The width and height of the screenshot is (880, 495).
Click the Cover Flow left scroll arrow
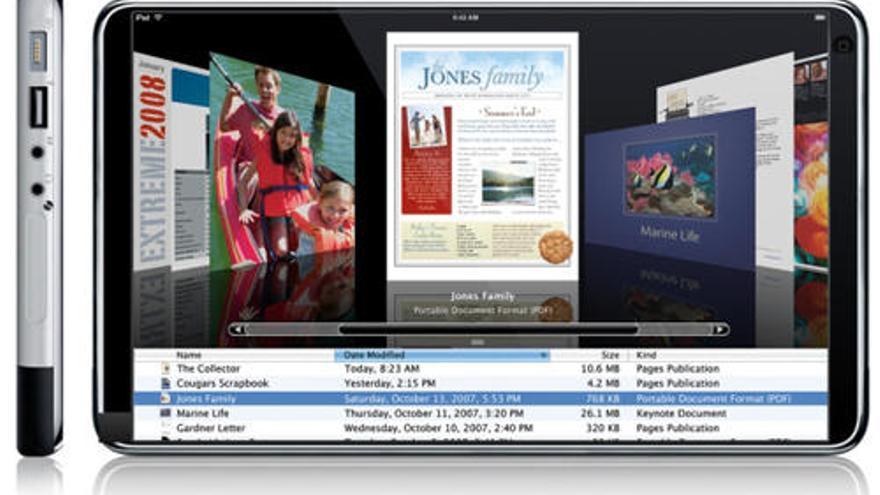[x=236, y=329]
